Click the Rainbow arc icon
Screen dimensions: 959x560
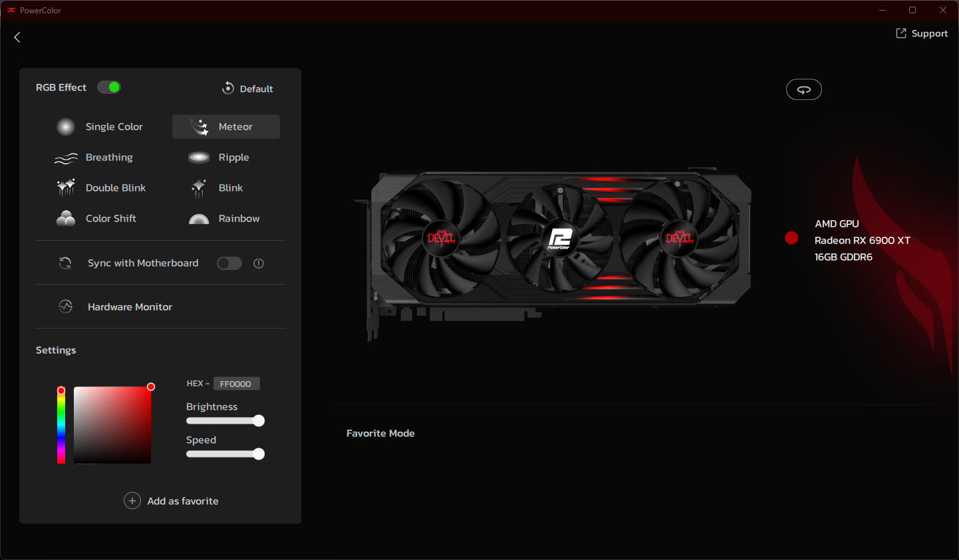pyautogui.click(x=199, y=219)
